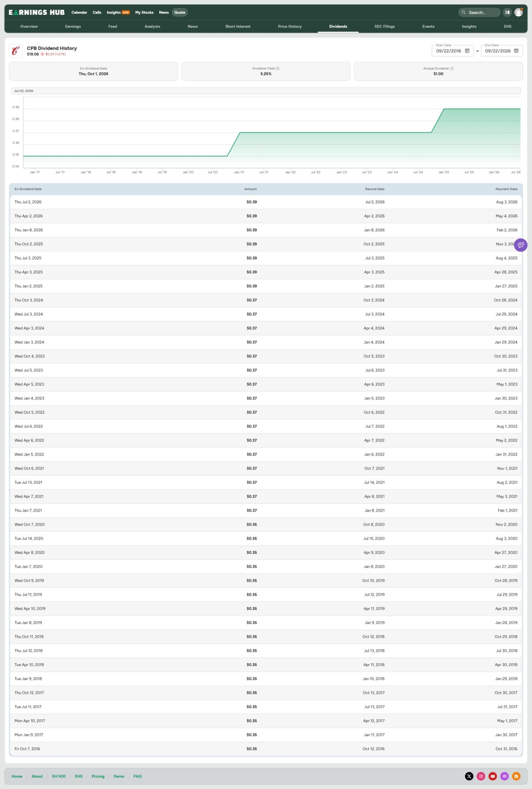
Task: Click the "Aug 3, 2026" payment date cell
Action: tap(506, 202)
